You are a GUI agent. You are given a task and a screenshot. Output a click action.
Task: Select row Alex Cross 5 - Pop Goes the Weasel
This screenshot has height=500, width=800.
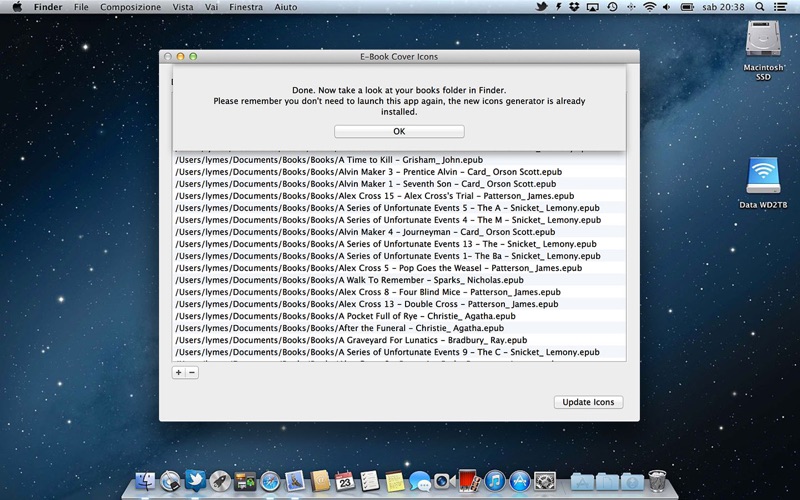(x=399, y=268)
